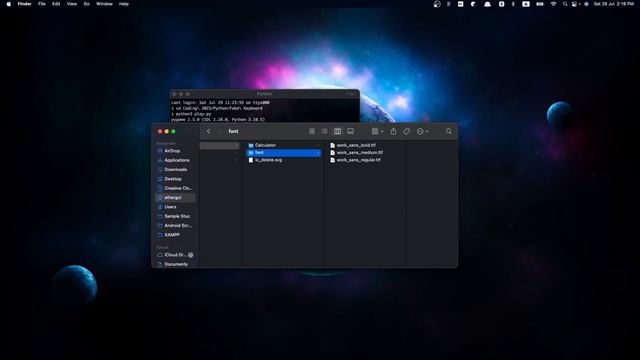Screen dimensions: 640x360
Task: Select work_sans_regular.ttf file
Action: pos(355,160)
